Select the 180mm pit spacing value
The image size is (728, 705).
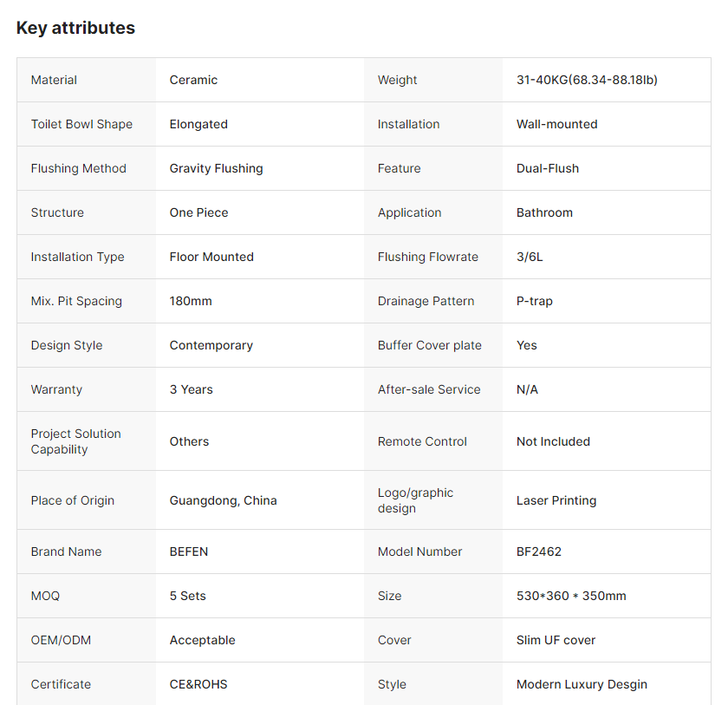191,301
